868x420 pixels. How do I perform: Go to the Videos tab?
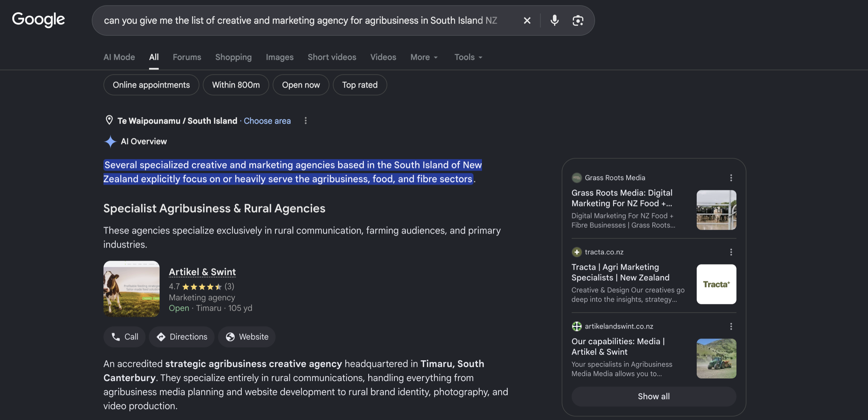coord(383,57)
